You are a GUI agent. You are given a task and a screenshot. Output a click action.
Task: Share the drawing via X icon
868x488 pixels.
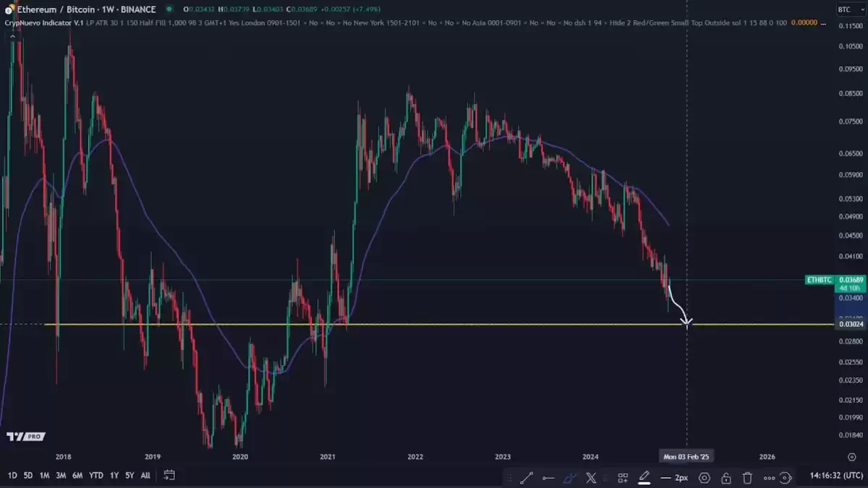point(591,477)
